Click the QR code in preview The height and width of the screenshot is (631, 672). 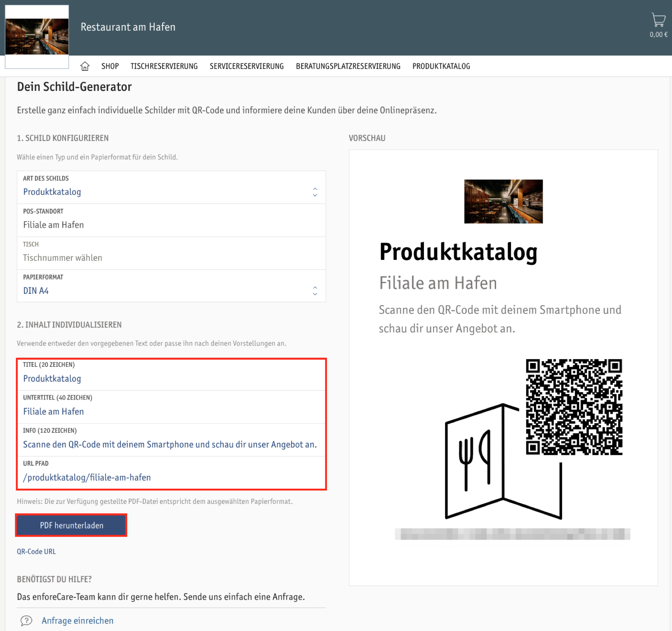(x=574, y=407)
